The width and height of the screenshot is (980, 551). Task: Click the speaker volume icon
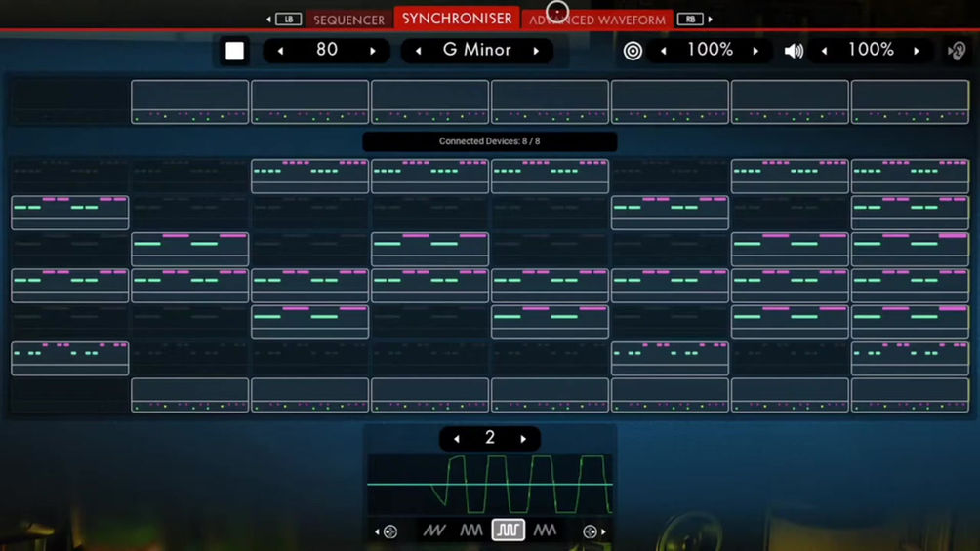[x=794, y=51]
